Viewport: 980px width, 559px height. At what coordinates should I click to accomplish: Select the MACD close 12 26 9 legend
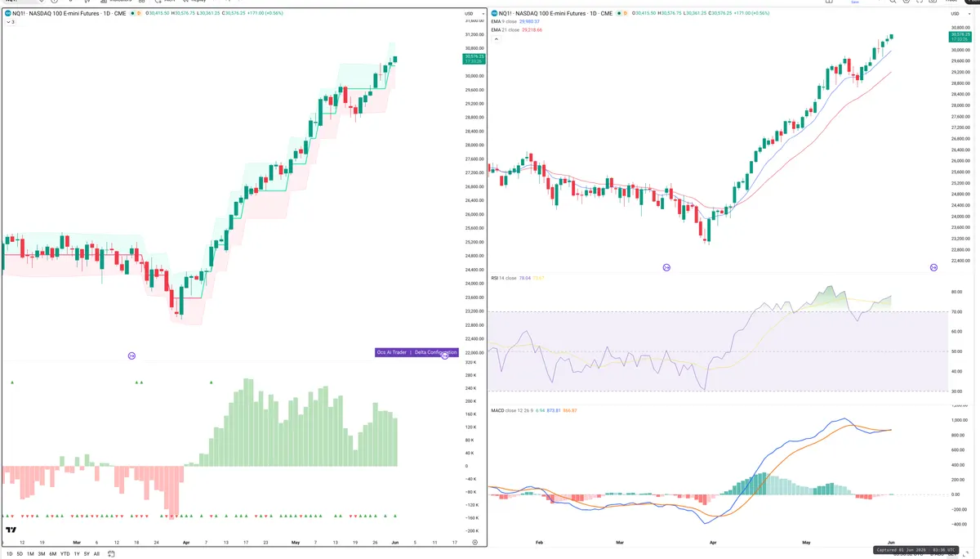[x=534, y=410]
